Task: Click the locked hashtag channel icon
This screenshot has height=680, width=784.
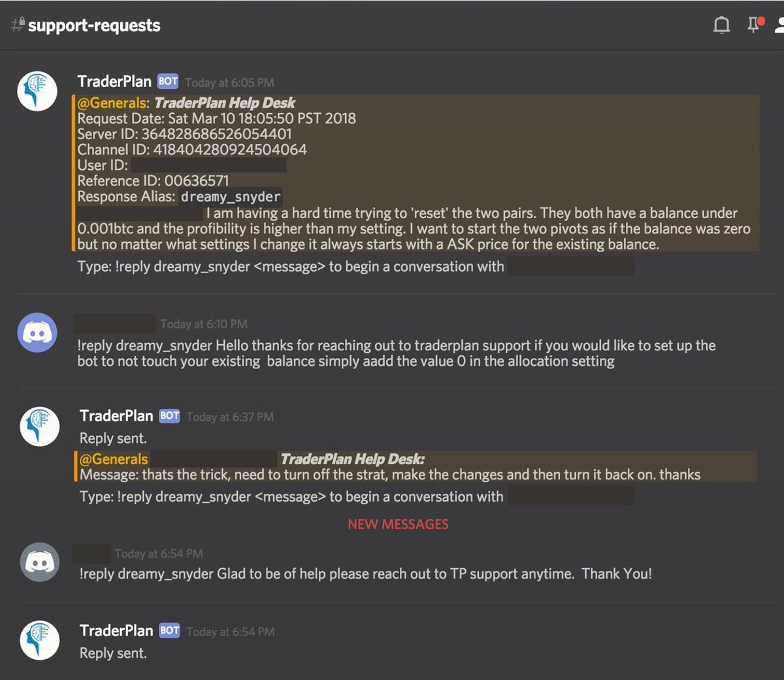Action: [16, 25]
